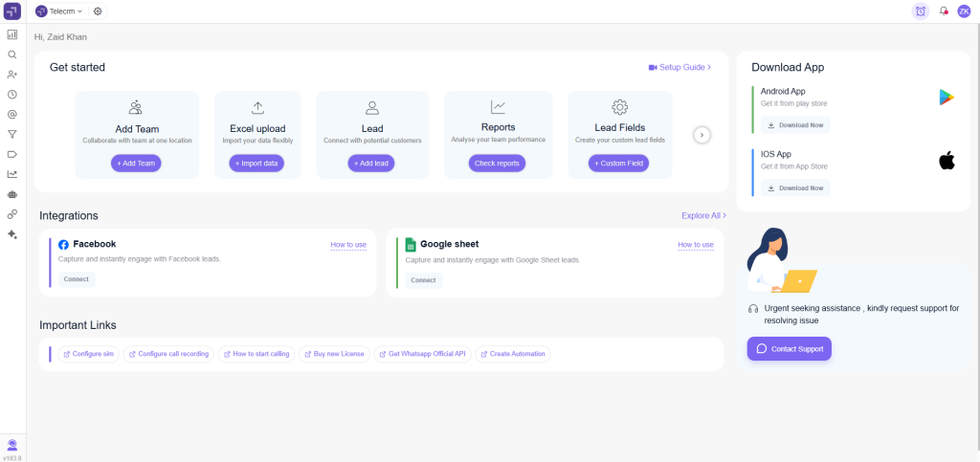
Task: Open the dashboard bar-chart icon in sidebar
Action: (x=12, y=34)
